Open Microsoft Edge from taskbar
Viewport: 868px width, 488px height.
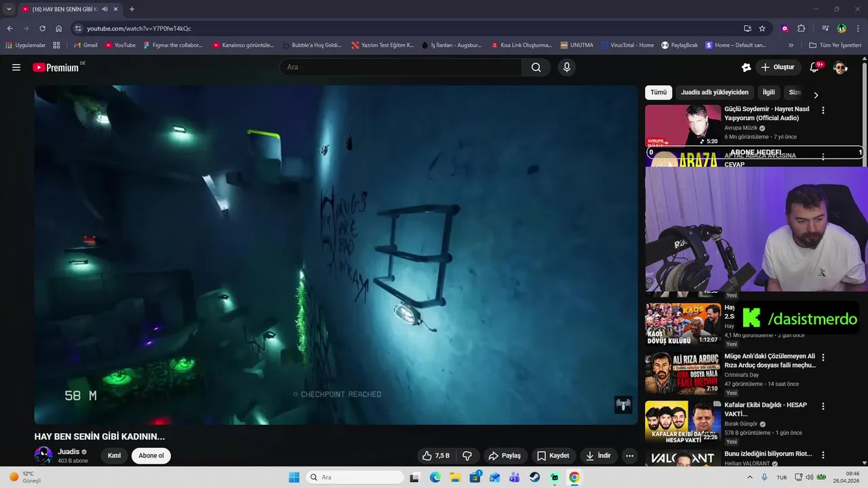click(x=435, y=477)
